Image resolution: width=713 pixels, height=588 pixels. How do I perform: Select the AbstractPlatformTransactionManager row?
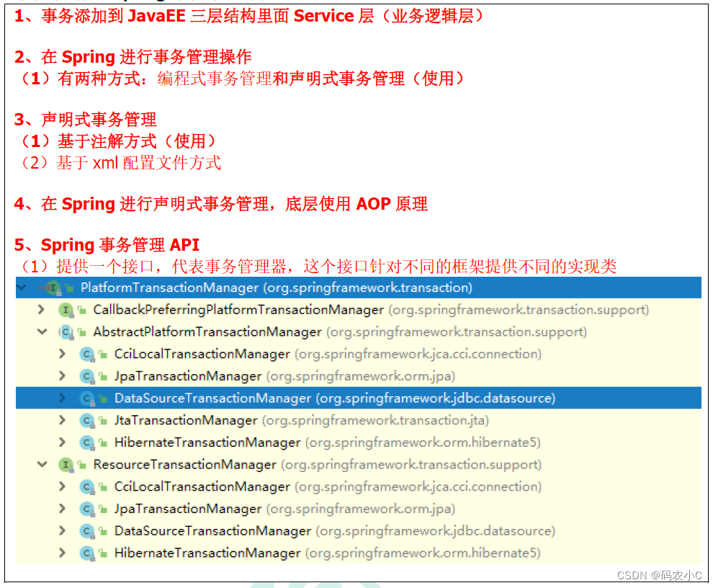point(359,331)
